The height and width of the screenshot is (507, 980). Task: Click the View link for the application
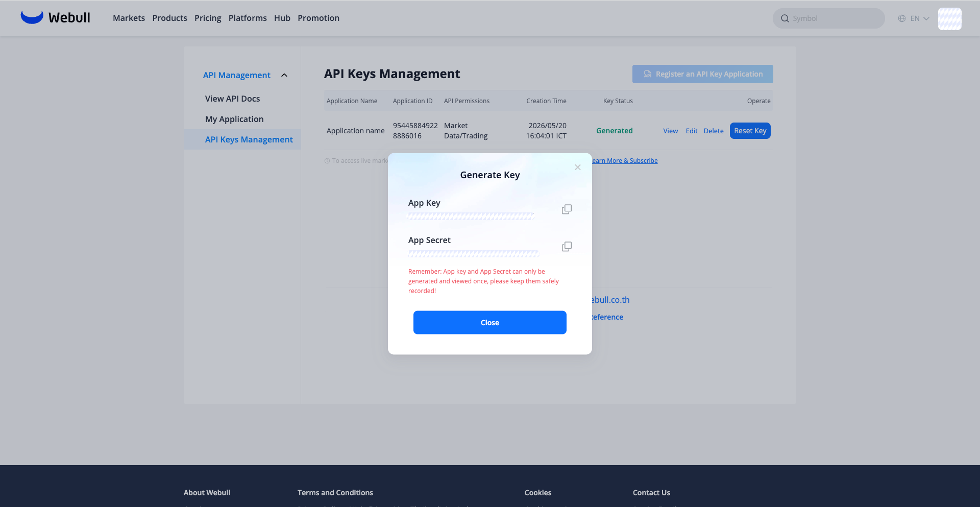coord(671,131)
